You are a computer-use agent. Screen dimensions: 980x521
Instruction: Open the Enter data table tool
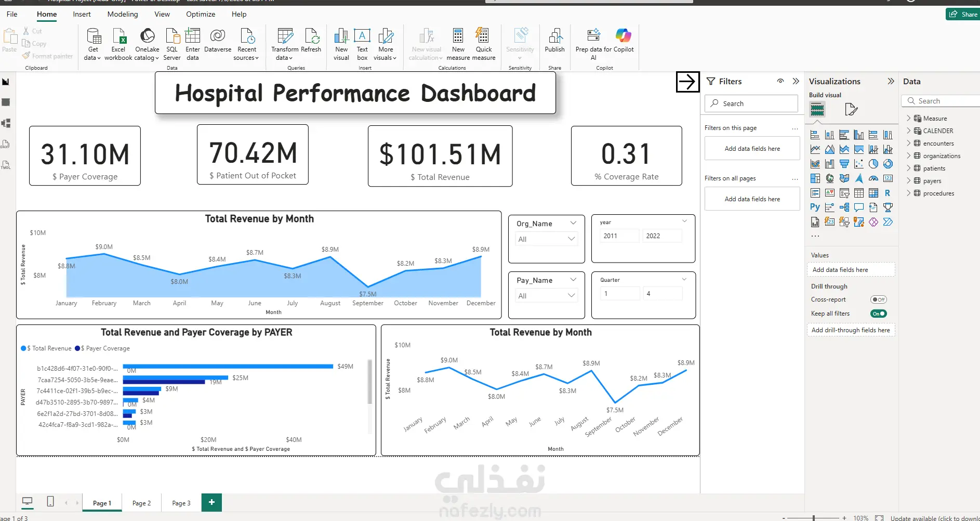pyautogui.click(x=193, y=44)
